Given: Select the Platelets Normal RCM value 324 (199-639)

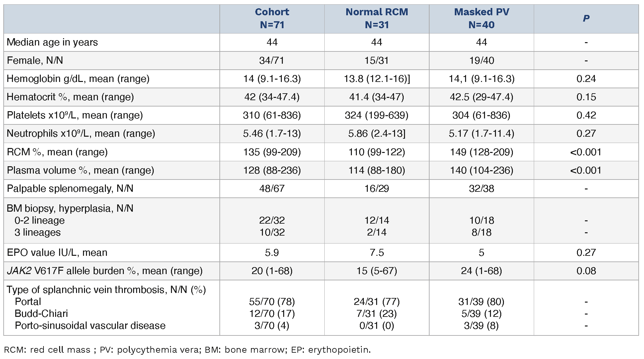Looking at the screenshot, I should tap(377, 115).
